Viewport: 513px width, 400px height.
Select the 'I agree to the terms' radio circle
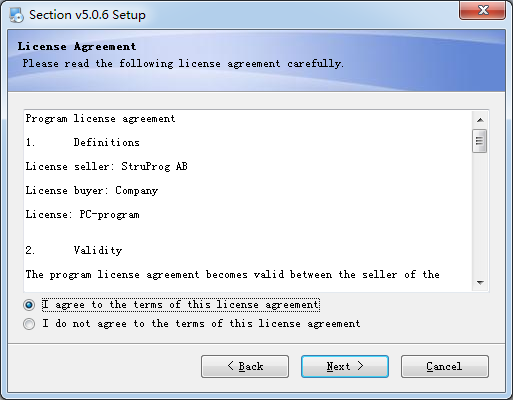29,305
